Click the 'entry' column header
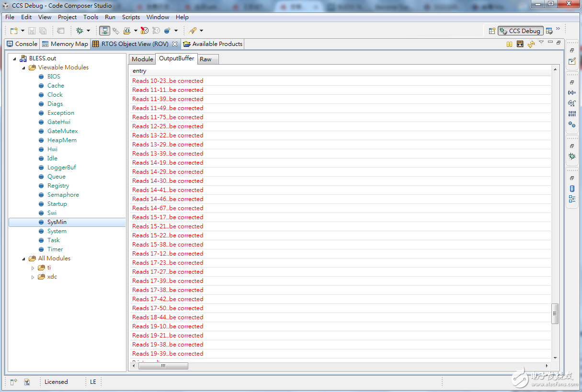The image size is (582, 392). pos(341,71)
